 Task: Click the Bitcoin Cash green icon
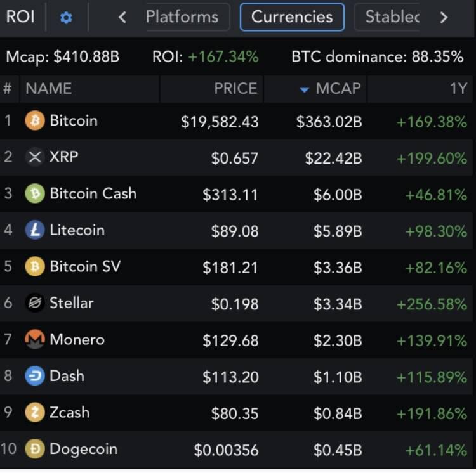pyautogui.click(x=35, y=193)
